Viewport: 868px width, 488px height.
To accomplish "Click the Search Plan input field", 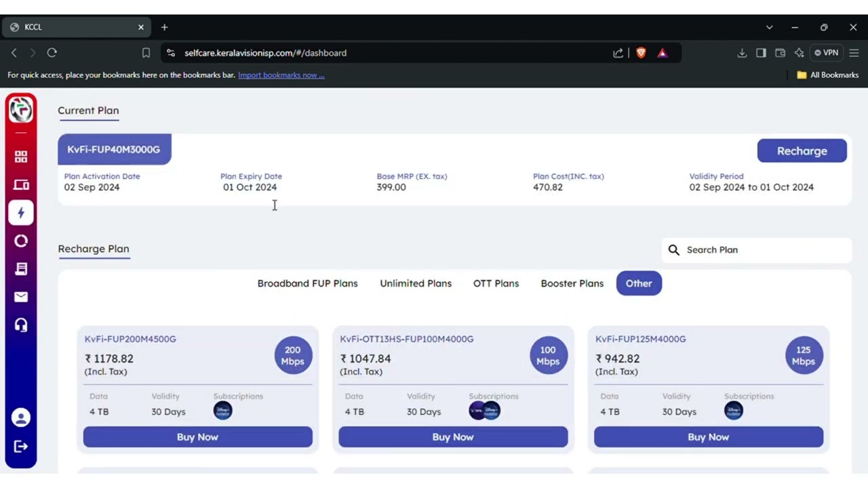I will pos(756,250).
